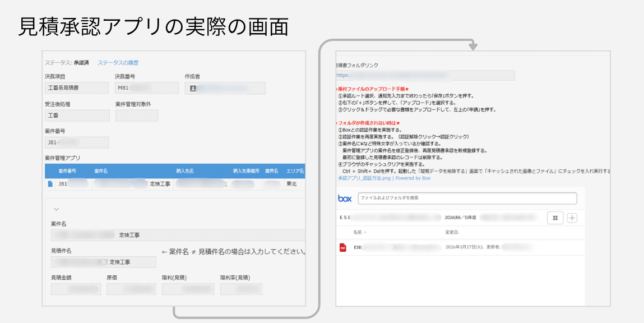The height and width of the screenshot is (323, 644).
Task: Click the 見積金額 field
Action: click(76, 289)
